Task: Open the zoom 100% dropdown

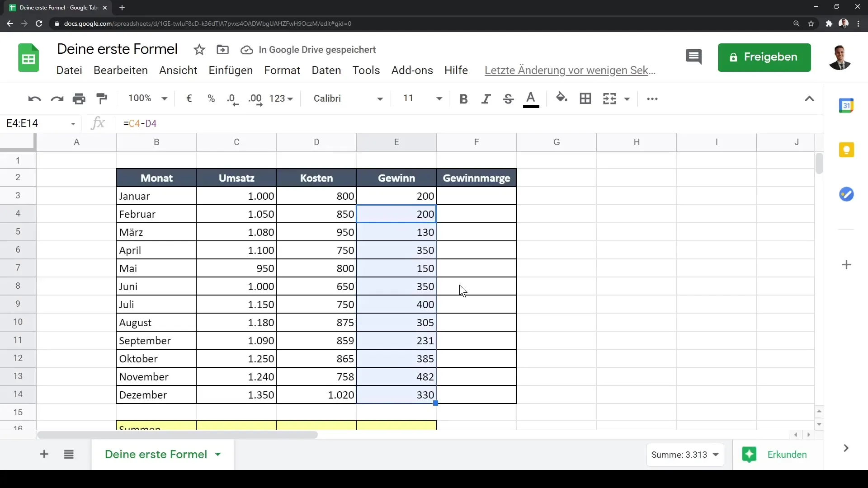Action: click(148, 99)
